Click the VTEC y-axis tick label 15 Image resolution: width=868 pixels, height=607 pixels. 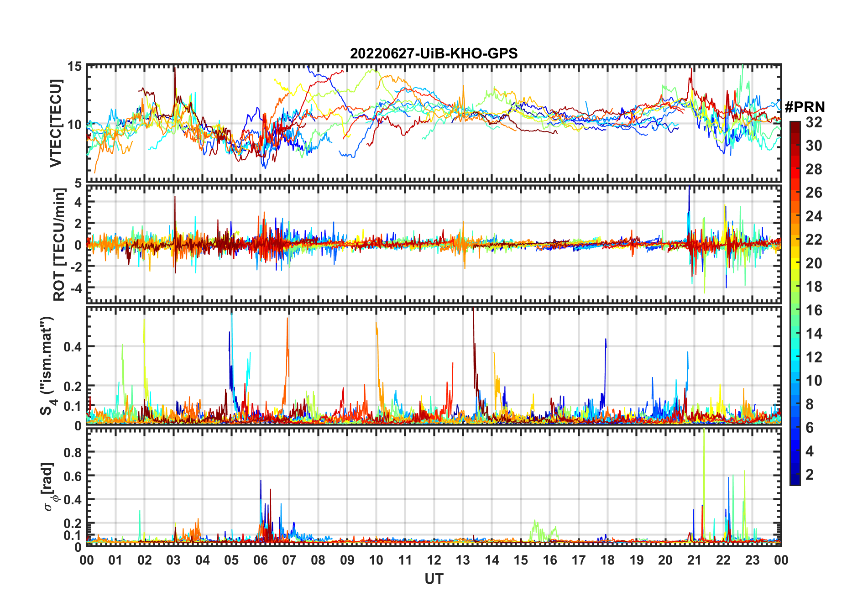click(x=74, y=67)
